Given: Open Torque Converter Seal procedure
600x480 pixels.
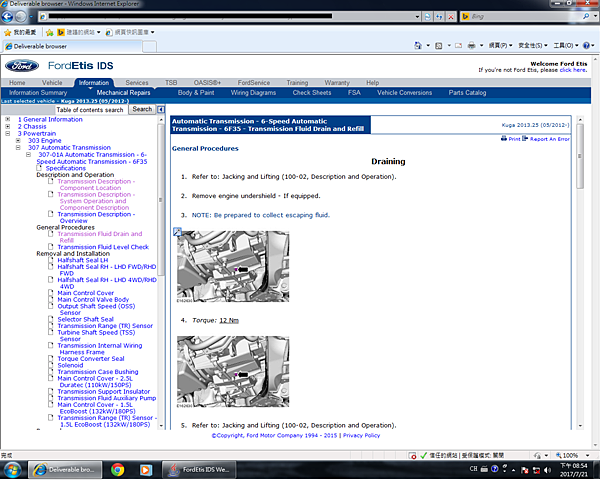Looking at the screenshot, I should point(91,359).
